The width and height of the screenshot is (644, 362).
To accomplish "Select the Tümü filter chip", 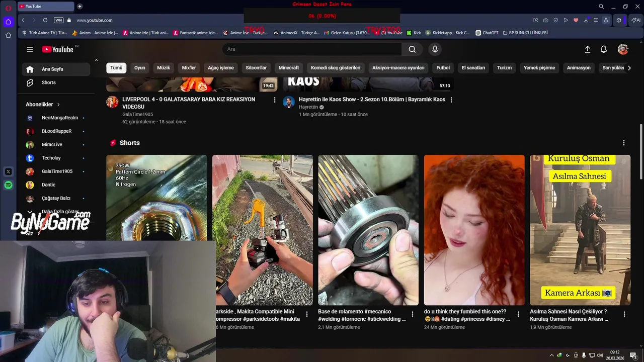I will [x=116, y=68].
